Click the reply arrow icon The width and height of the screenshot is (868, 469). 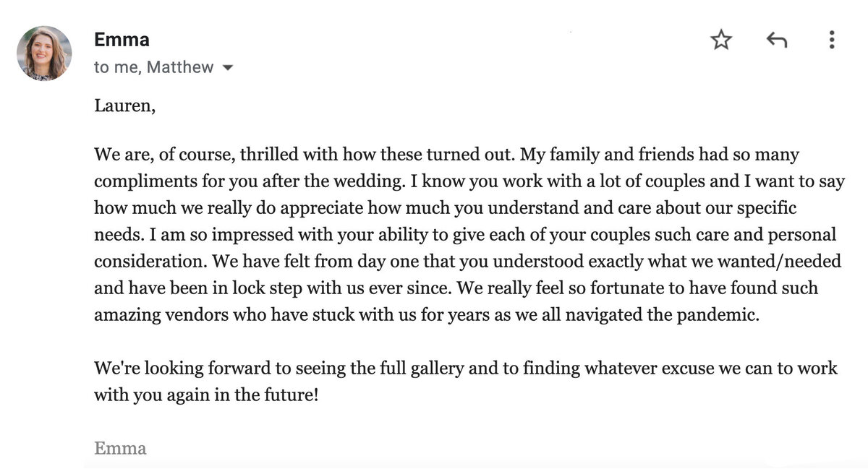776,40
